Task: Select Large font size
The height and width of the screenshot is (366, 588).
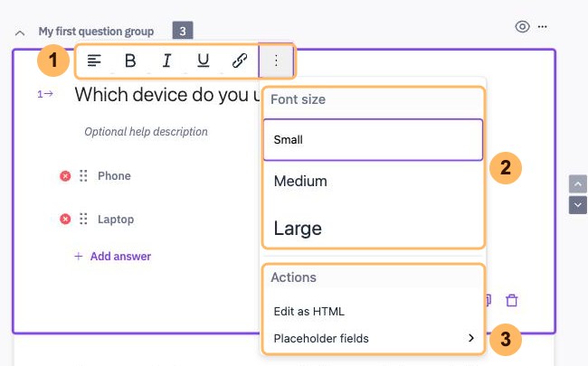Action: click(x=373, y=228)
